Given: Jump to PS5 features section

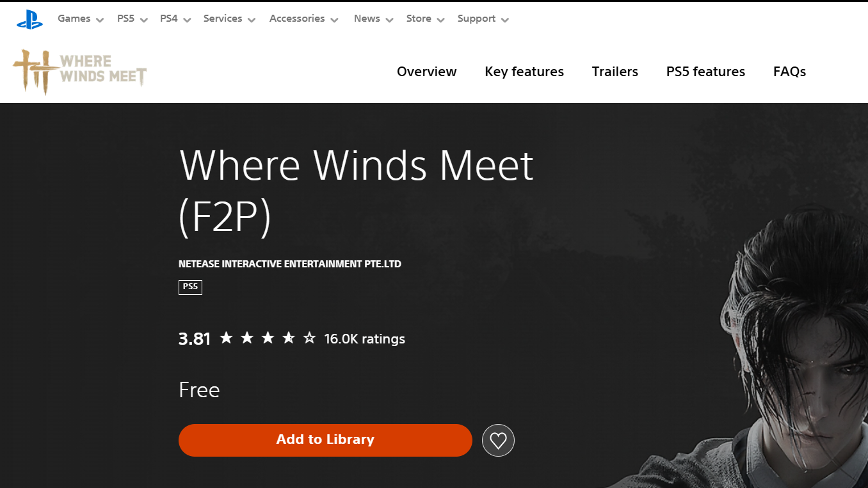Looking at the screenshot, I should (705, 72).
